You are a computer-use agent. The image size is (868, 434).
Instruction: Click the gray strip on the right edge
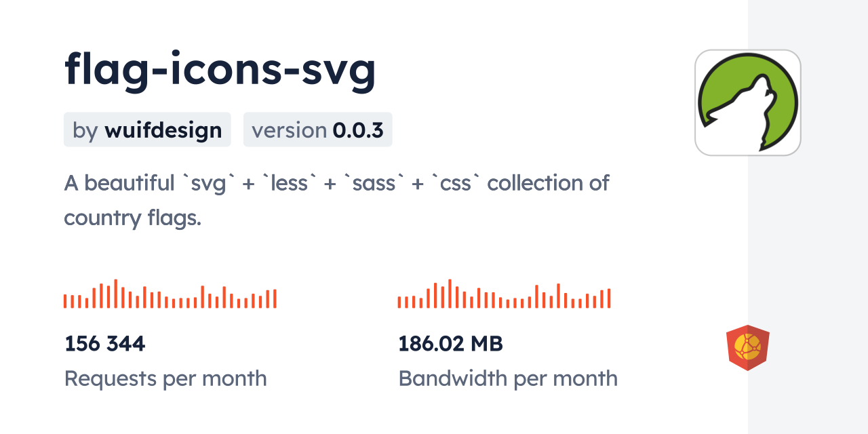808,217
